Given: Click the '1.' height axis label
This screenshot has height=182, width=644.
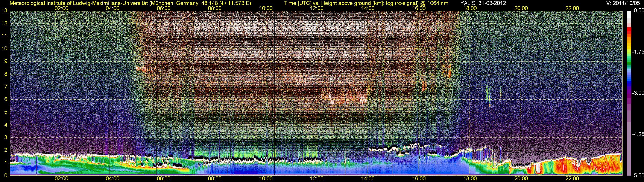Looking at the screenshot, I should [x=6, y=163].
